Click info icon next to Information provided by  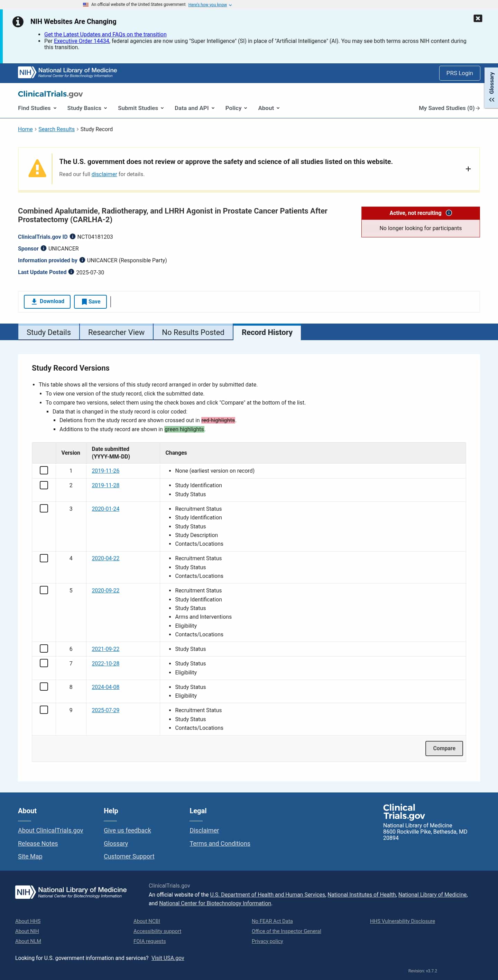coord(82,260)
